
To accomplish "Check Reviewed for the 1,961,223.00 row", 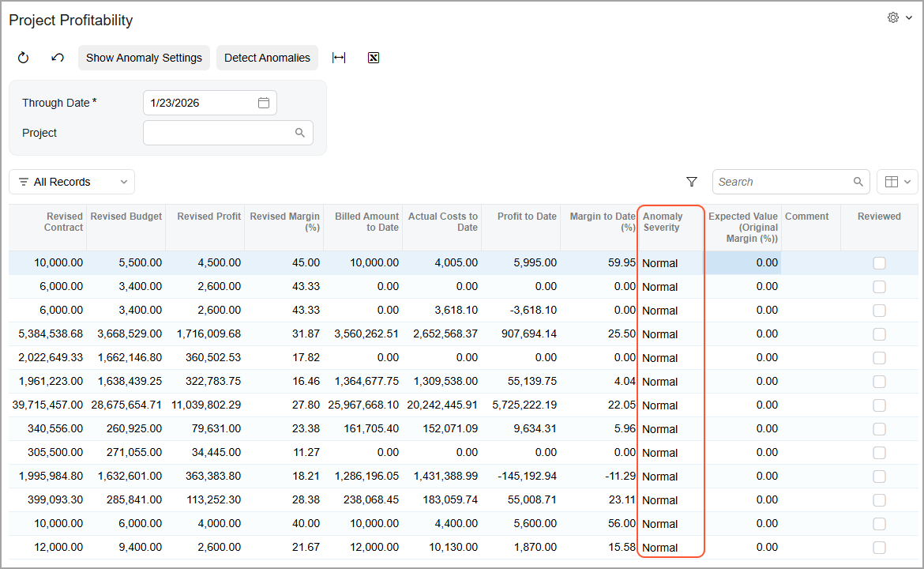I will pos(879,382).
